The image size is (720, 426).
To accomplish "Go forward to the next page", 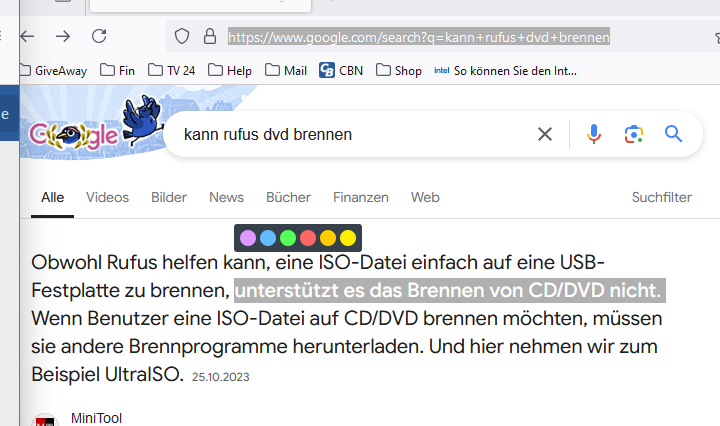I will (x=63, y=36).
